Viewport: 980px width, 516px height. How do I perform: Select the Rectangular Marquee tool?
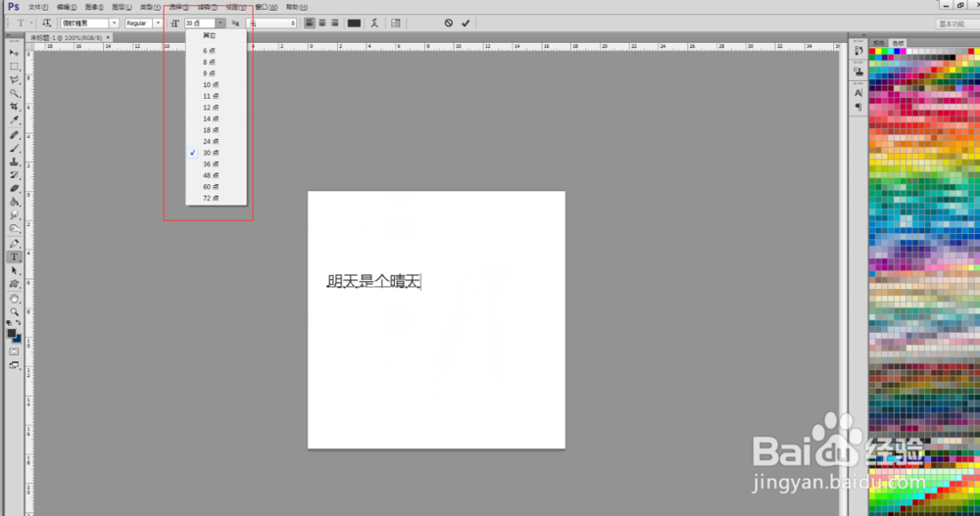pyautogui.click(x=15, y=67)
